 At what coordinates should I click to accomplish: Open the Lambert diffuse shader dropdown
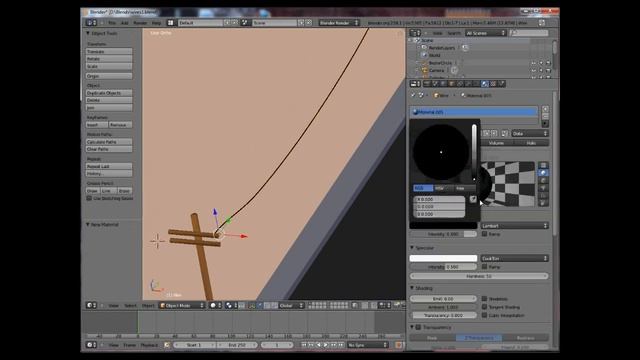pyautogui.click(x=514, y=226)
